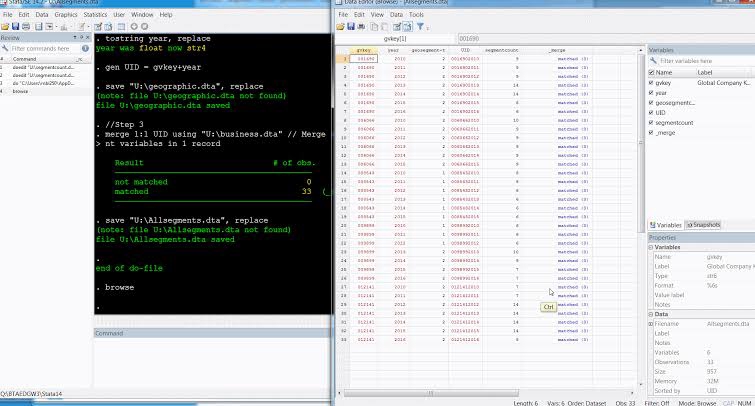Image resolution: width=755 pixels, height=406 pixels.
Task: Click the Break icon in main toolbar
Action: [x=144, y=26]
